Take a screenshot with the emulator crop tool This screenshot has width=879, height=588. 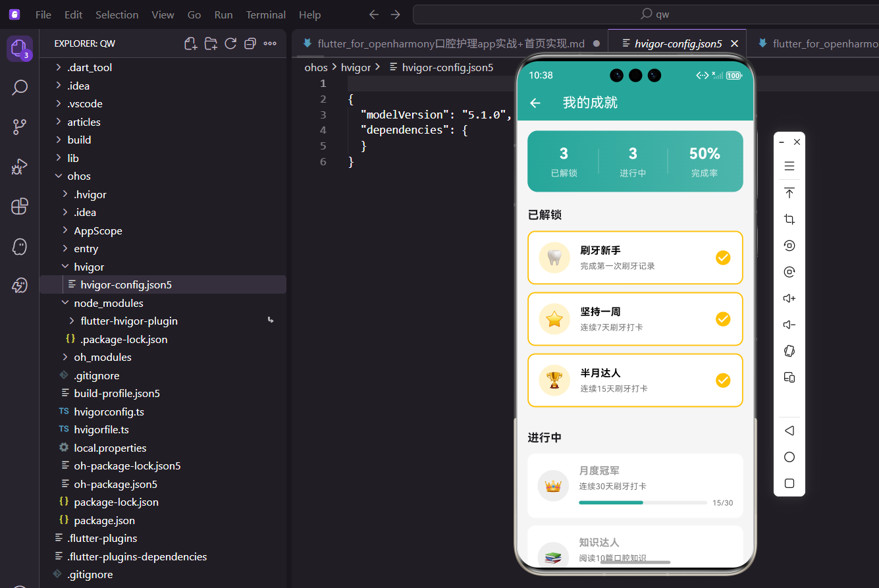click(x=789, y=219)
